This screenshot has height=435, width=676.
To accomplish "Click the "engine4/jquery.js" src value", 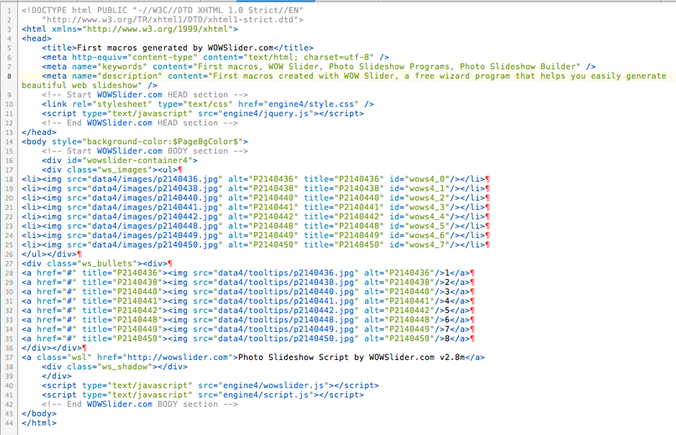I will pyautogui.click(x=266, y=114).
